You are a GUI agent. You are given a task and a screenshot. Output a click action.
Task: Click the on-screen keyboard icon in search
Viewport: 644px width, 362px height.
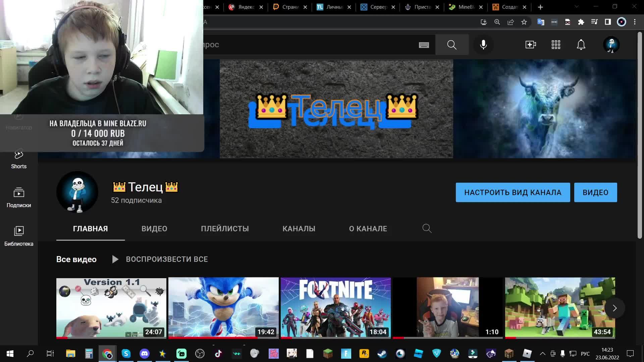coord(424,45)
